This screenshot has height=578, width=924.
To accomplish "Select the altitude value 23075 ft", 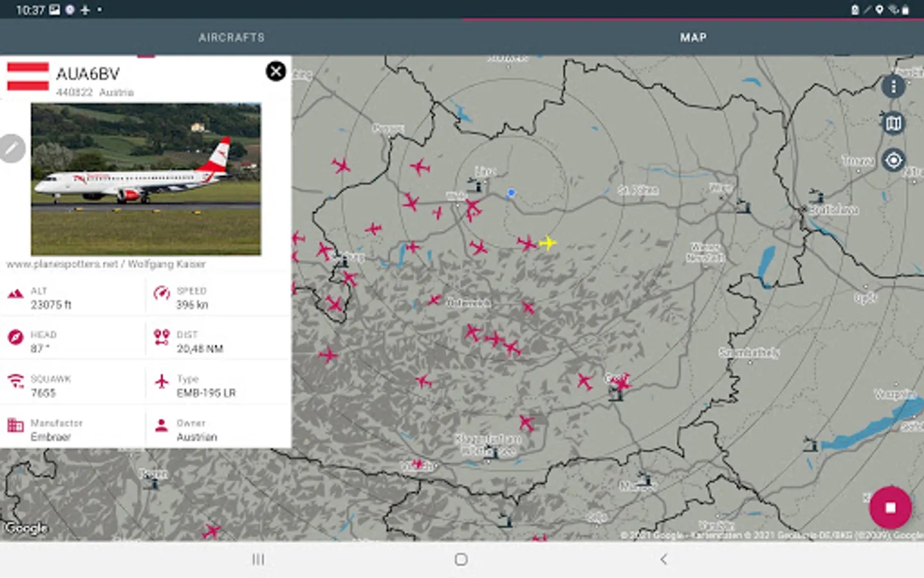I will (x=51, y=305).
